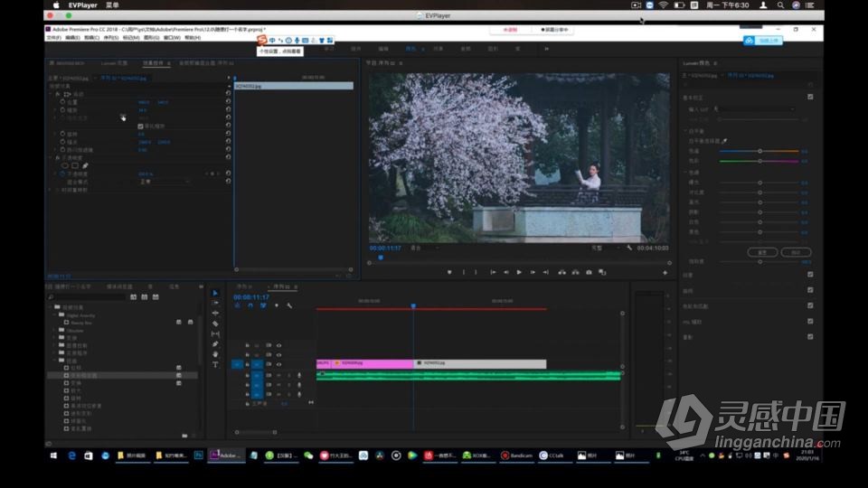Toggle Linked Selection in timeline header
This screenshot has height=488, width=868.
coord(263,305)
